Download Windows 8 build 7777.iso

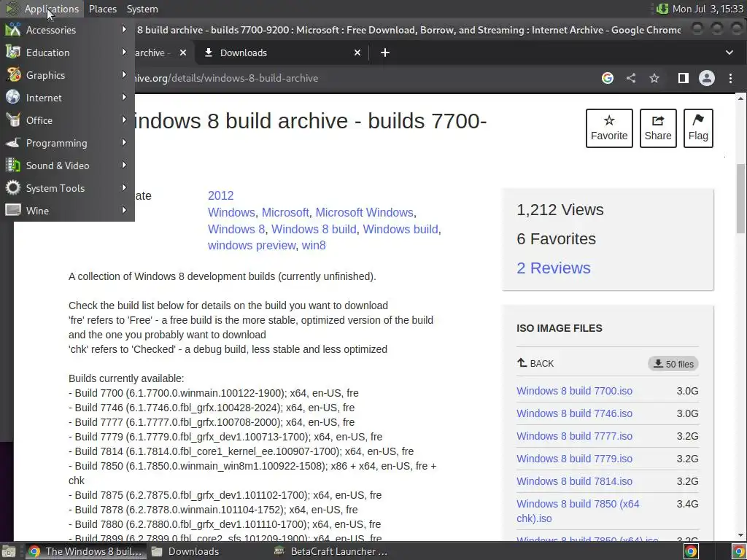tap(575, 436)
